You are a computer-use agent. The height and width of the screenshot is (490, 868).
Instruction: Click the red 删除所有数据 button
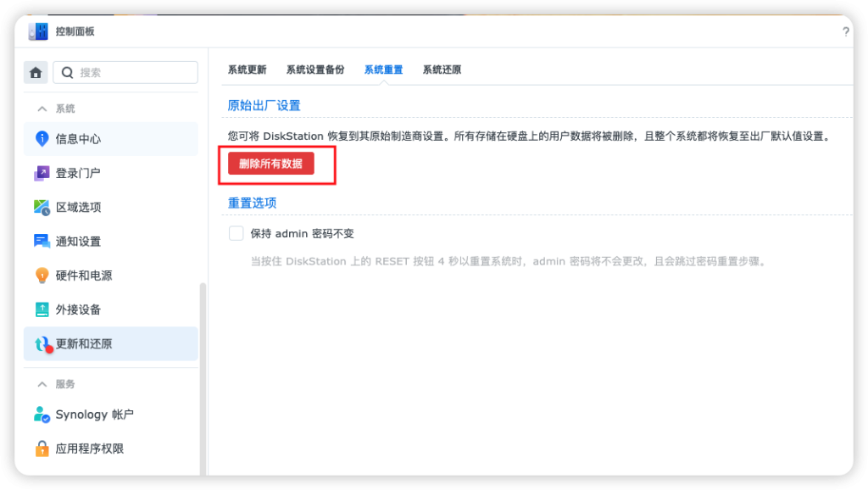click(x=271, y=164)
